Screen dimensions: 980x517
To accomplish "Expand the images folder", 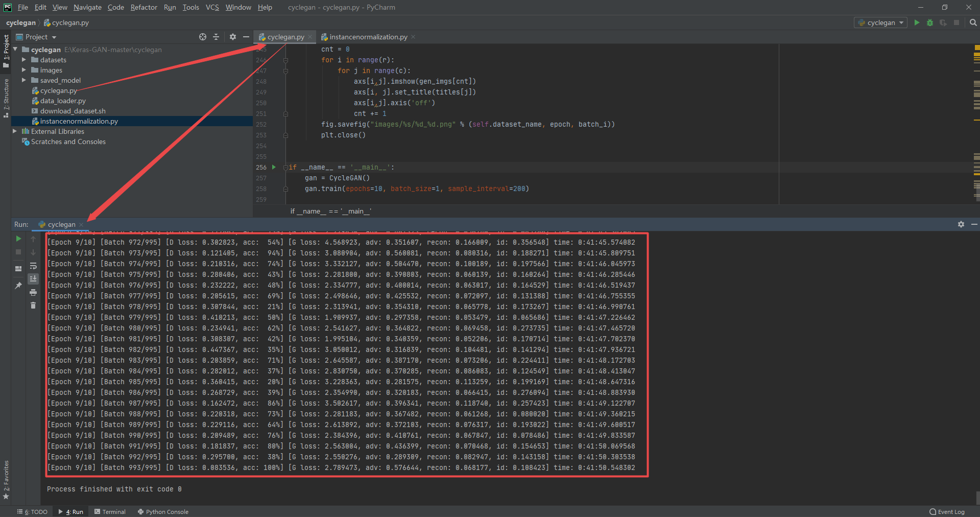I will click(23, 70).
